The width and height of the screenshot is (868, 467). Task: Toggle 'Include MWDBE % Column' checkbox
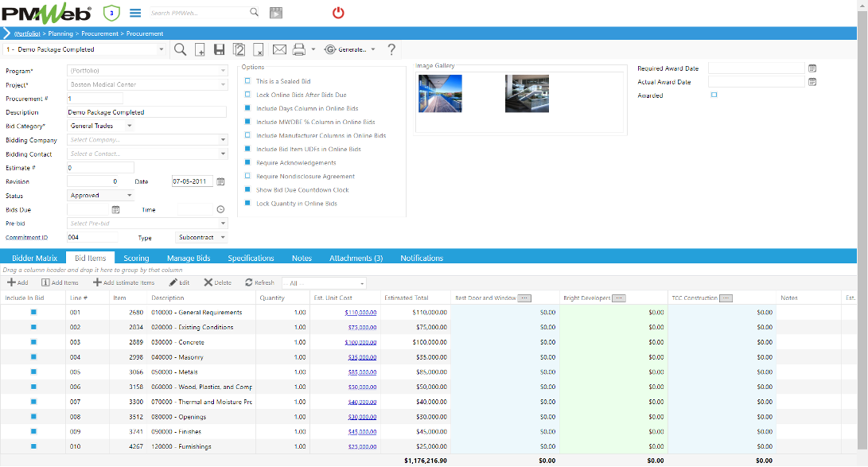pyautogui.click(x=247, y=122)
